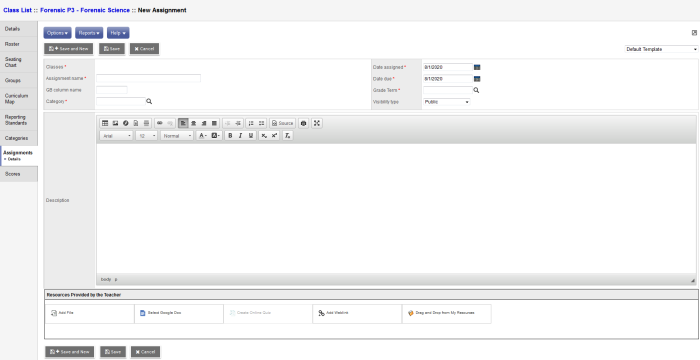Viewport: 700px width, 360px height.
Task: Expand the Default Template dropdown
Action: [661, 49]
